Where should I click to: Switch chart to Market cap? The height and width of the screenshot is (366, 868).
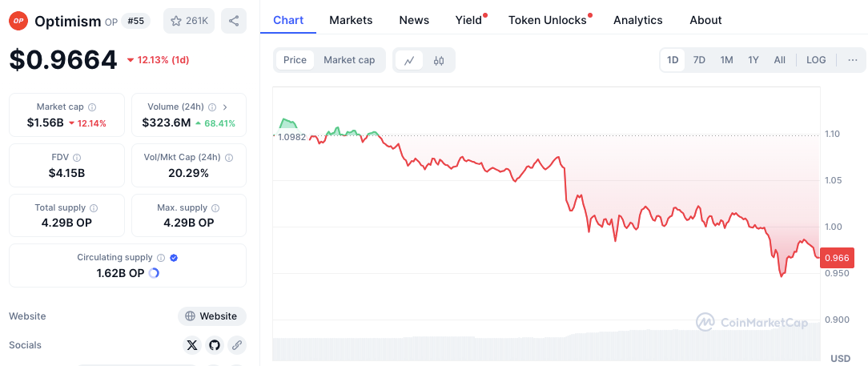349,60
